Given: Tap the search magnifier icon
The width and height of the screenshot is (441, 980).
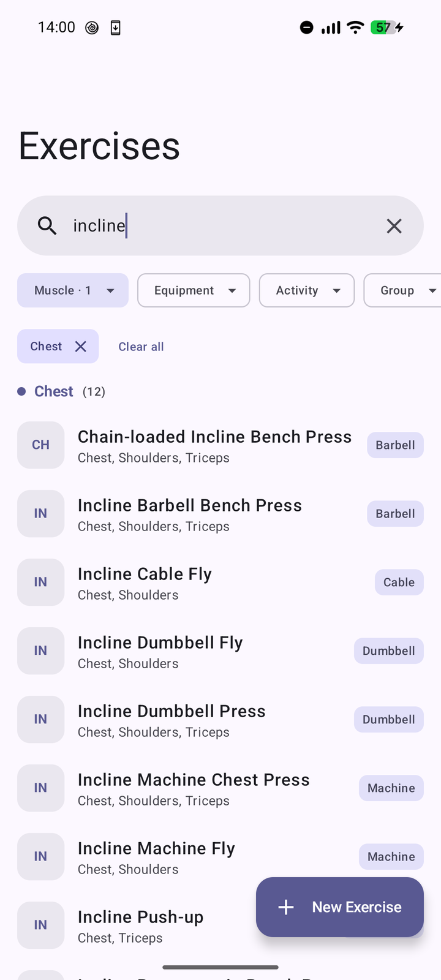Looking at the screenshot, I should coord(47,226).
